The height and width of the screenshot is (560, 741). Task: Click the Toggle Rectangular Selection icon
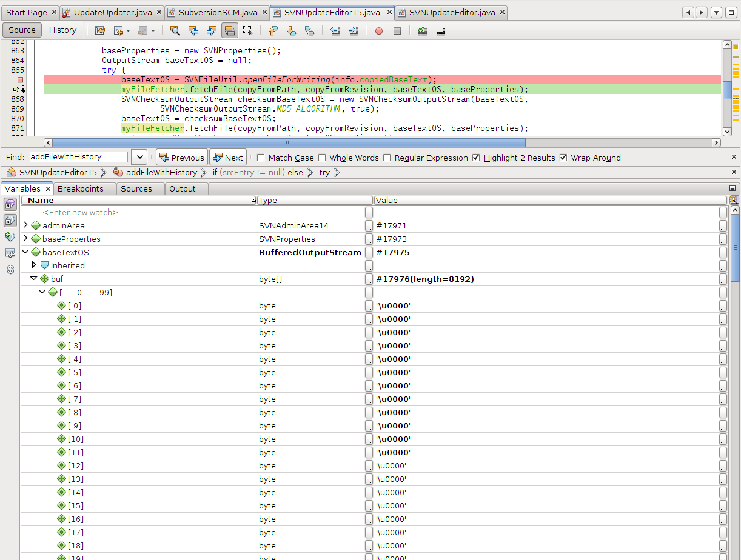point(247,30)
